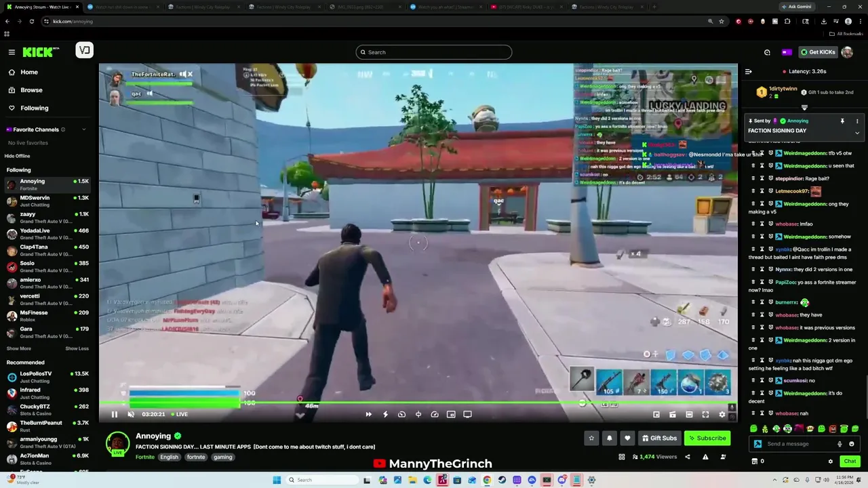Click Show More under following list
The width and height of the screenshot is (868, 488).
coord(19,348)
